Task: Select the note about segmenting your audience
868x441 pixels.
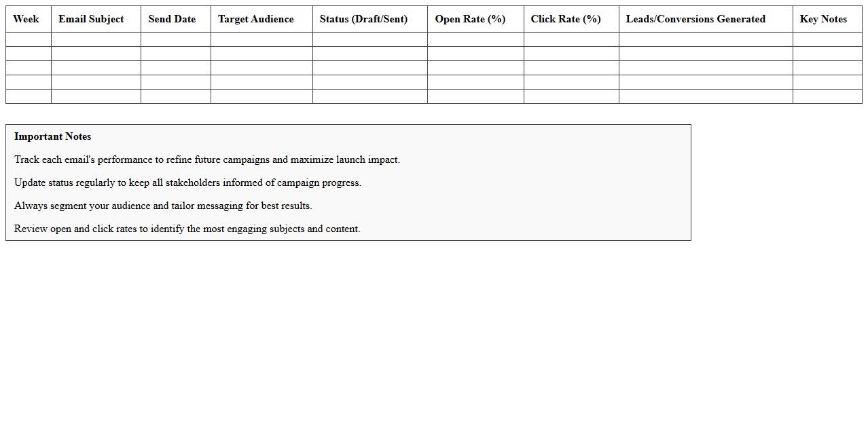Action: [x=163, y=206]
